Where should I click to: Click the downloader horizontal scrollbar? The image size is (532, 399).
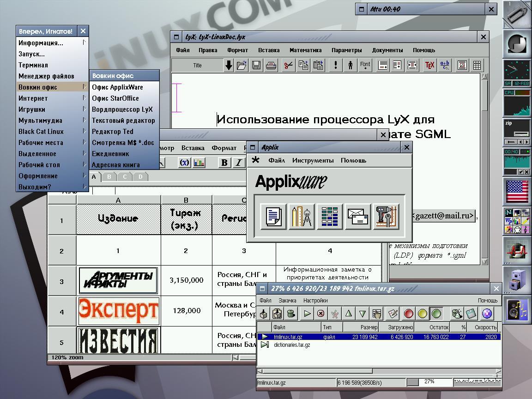379,371
